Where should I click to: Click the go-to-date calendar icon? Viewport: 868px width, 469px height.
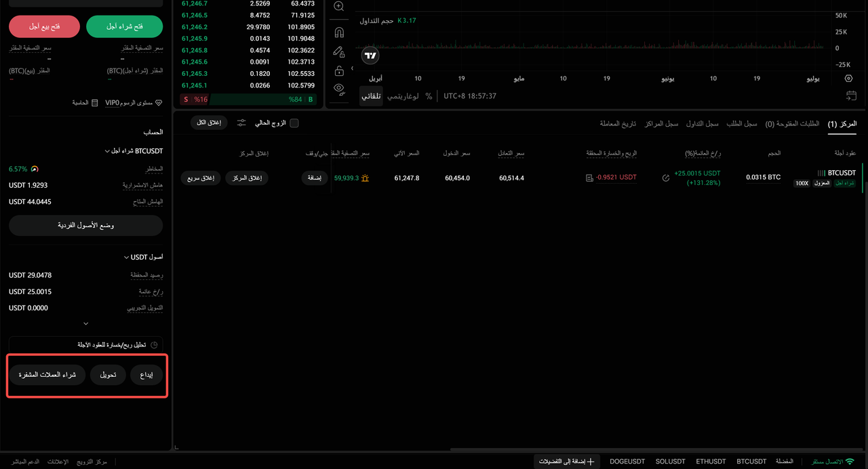tap(851, 96)
